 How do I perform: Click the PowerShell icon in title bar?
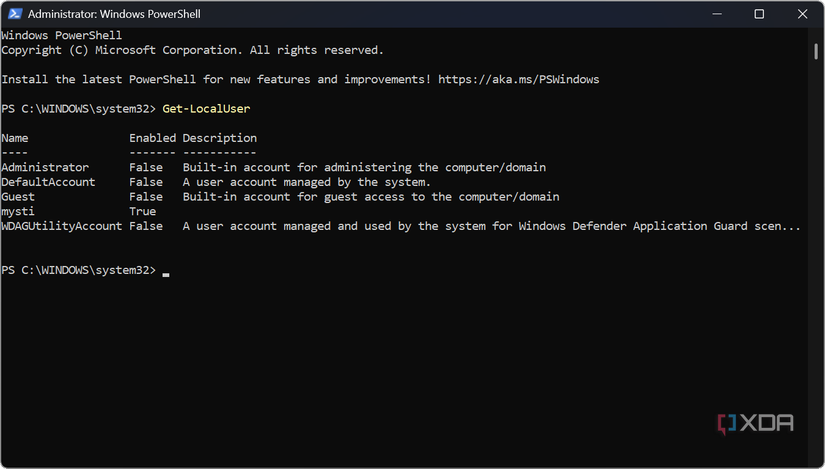(13, 14)
